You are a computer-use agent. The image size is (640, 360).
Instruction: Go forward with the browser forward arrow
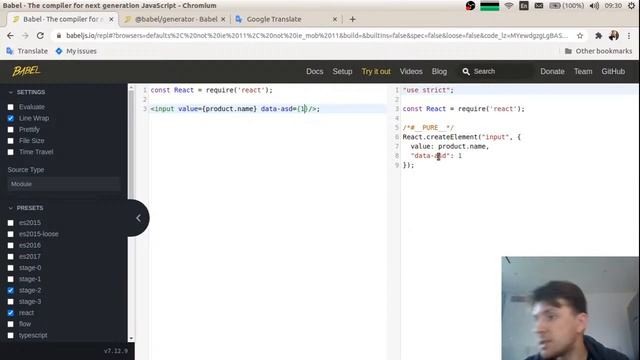[25, 36]
